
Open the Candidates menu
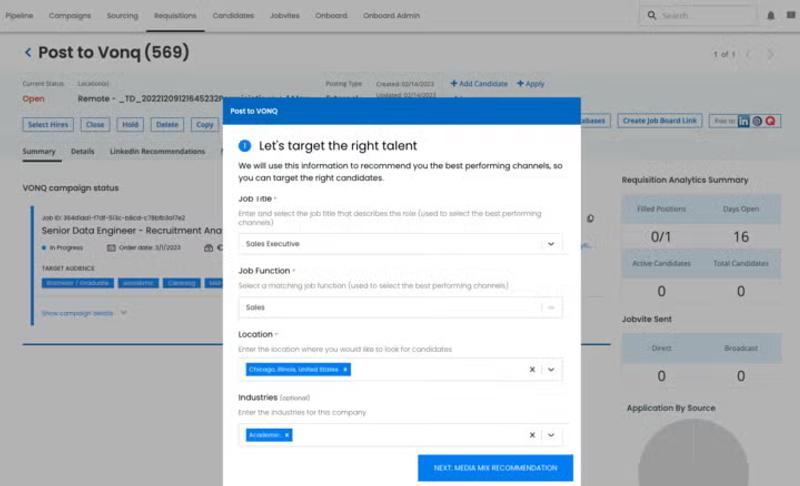click(x=233, y=15)
